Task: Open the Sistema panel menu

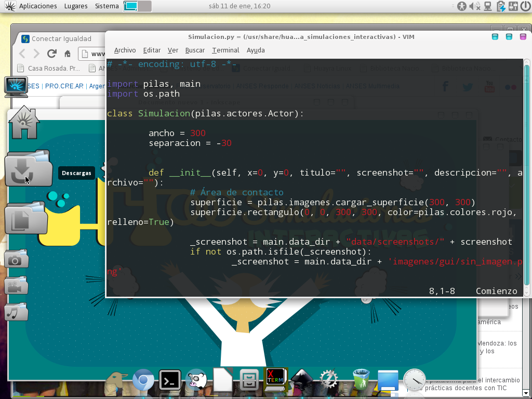Action: [x=107, y=6]
